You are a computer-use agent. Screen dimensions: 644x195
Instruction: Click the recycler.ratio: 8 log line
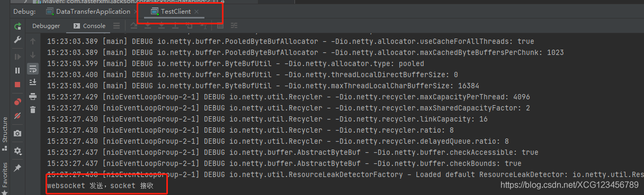250,130
